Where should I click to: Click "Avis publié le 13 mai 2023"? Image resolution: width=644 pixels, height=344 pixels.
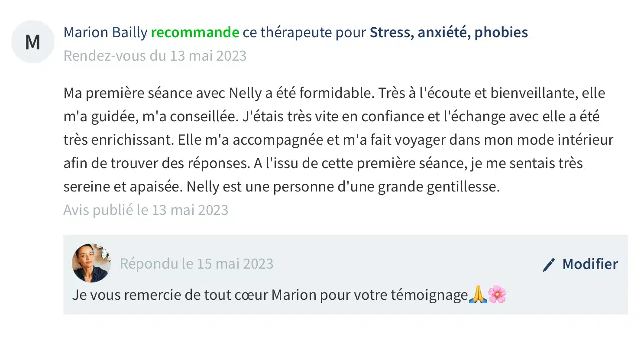coord(146,210)
